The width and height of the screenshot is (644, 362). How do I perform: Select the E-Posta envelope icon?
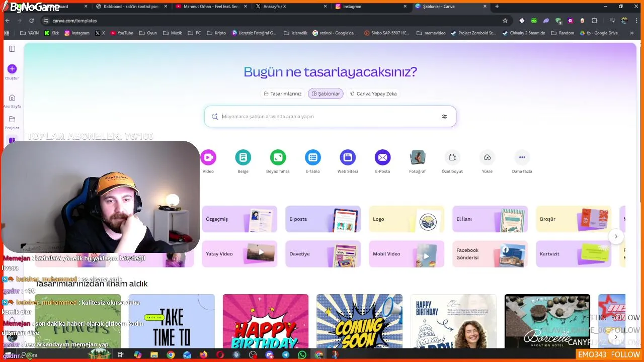[382, 157]
